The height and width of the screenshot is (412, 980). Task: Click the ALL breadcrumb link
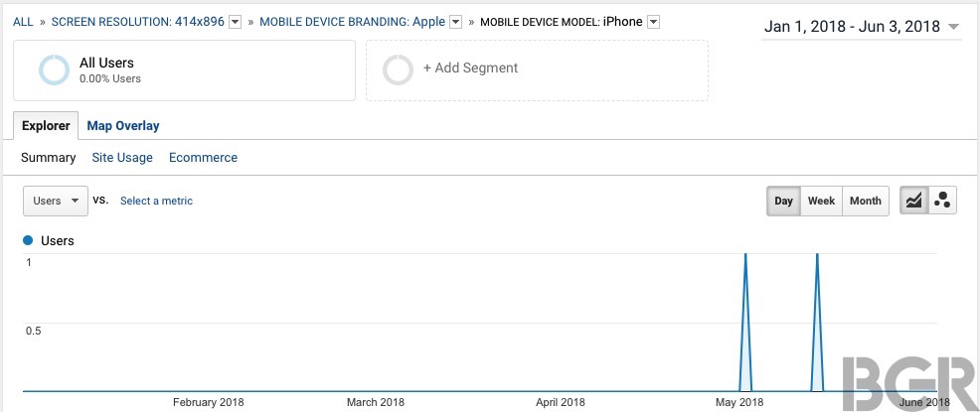[23, 22]
